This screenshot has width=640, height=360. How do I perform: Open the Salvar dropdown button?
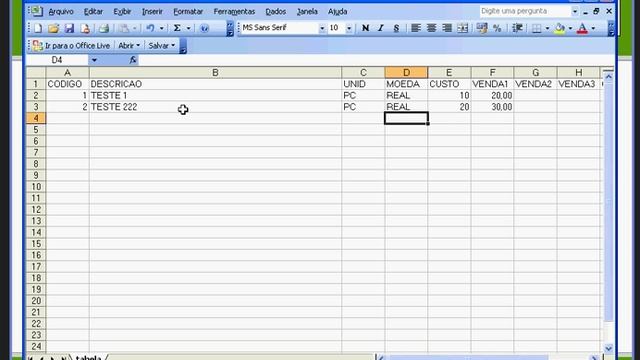(162, 45)
